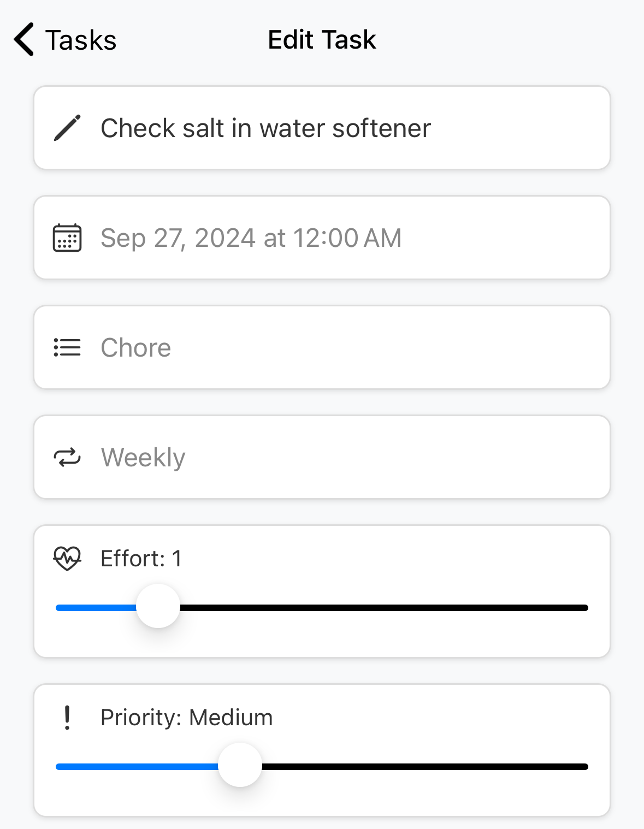Click the repeat arrows icon
The height and width of the screenshot is (829, 644).
tap(67, 458)
